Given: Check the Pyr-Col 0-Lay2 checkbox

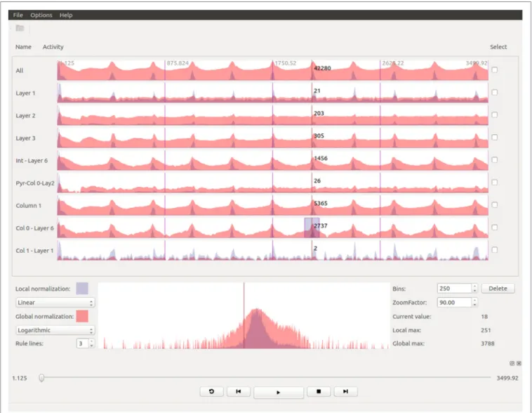Looking at the screenshot, I should click(495, 183).
